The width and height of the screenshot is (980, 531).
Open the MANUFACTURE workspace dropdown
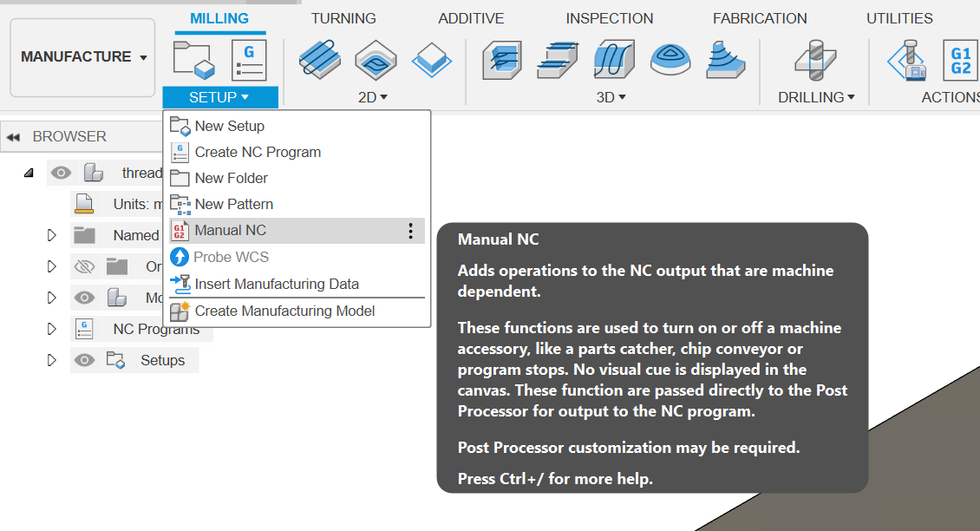point(83,57)
